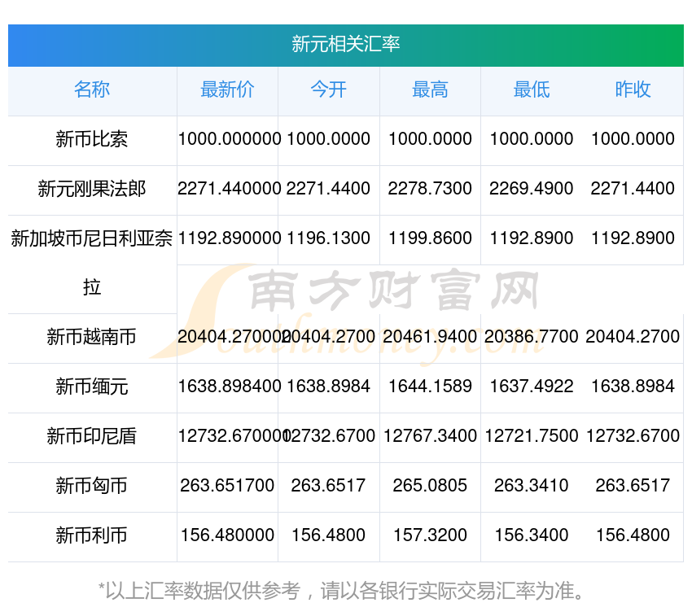Click open value 1196.1300
Screen dimensions: 692x616
click(329, 238)
